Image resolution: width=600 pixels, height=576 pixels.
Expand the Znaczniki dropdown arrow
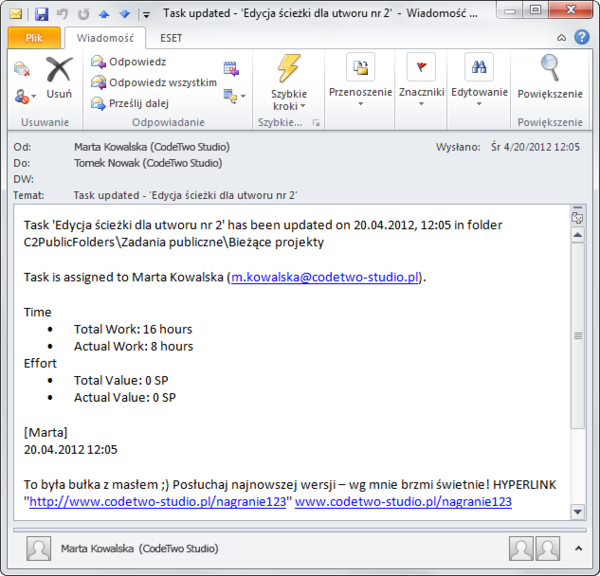(421, 104)
